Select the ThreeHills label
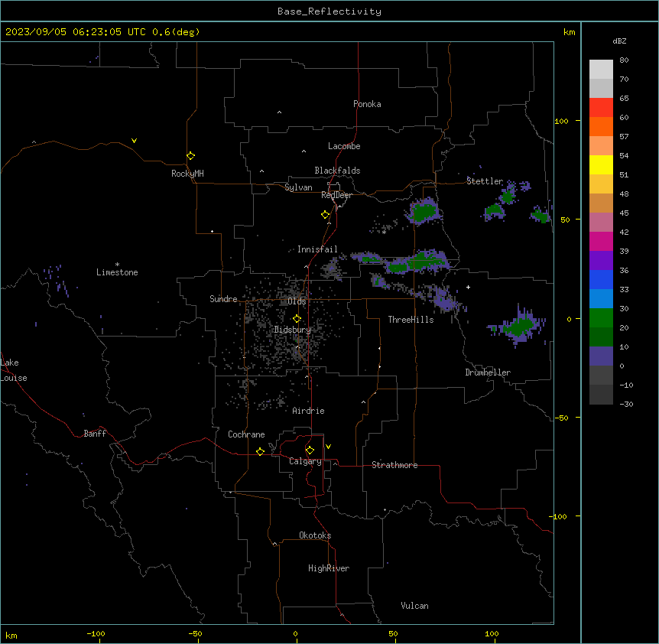The height and width of the screenshot is (644, 659). click(x=411, y=320)
